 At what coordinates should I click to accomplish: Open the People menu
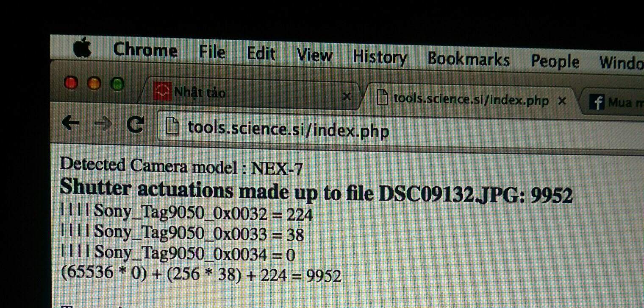coord(555,62)
